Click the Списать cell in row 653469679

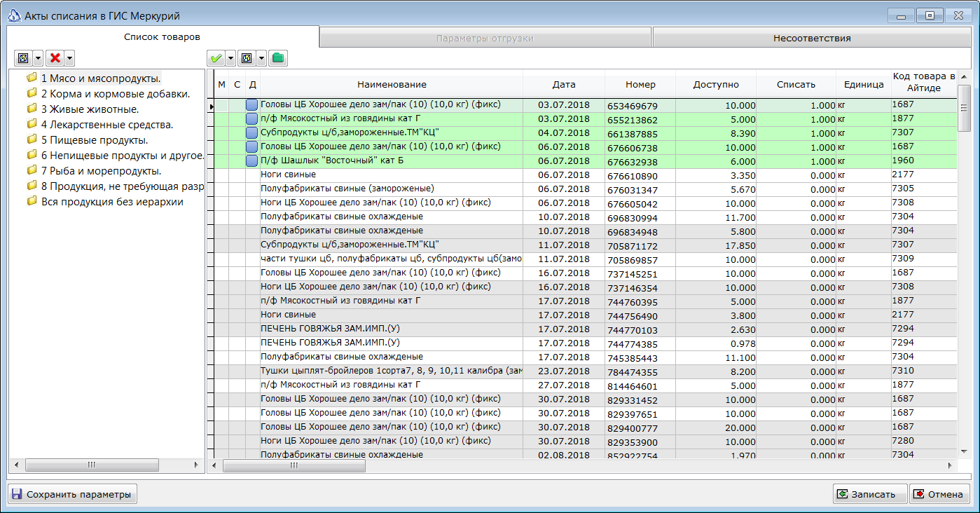coord(796,105)
